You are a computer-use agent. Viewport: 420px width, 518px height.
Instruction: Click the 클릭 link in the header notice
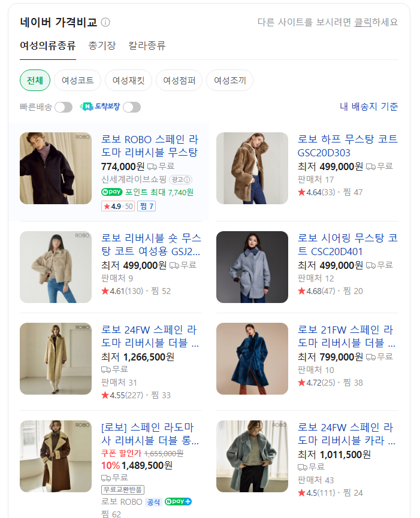[363, 22]
